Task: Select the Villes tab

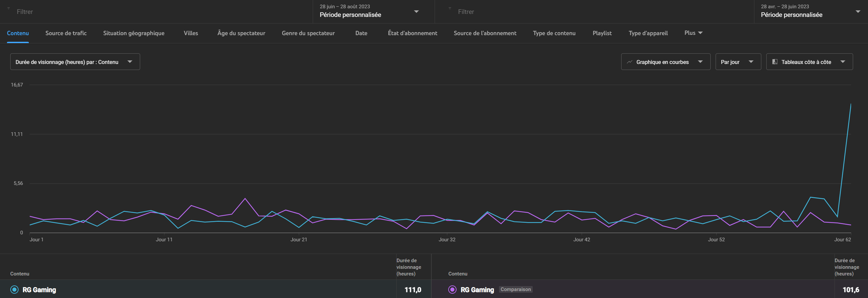Action: [x=191, y=33]
